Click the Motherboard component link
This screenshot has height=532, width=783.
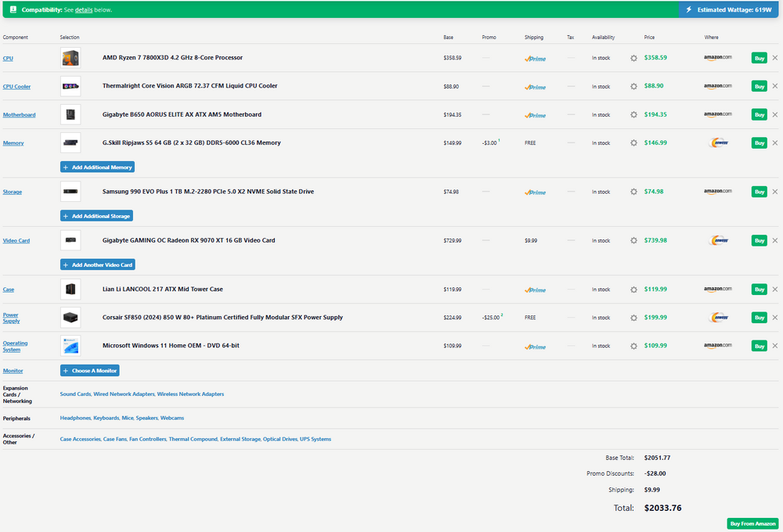[19, 115]
